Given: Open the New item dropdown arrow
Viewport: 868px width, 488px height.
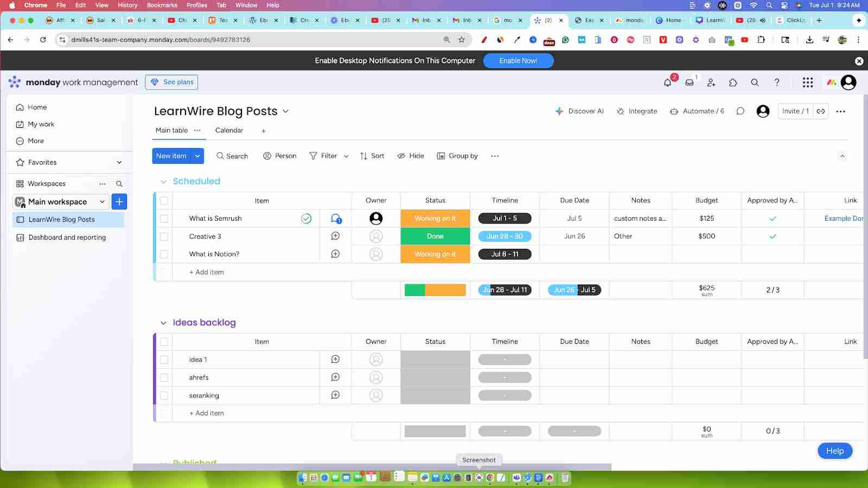Looking at the screenshot, I should [x=197, y=156].
